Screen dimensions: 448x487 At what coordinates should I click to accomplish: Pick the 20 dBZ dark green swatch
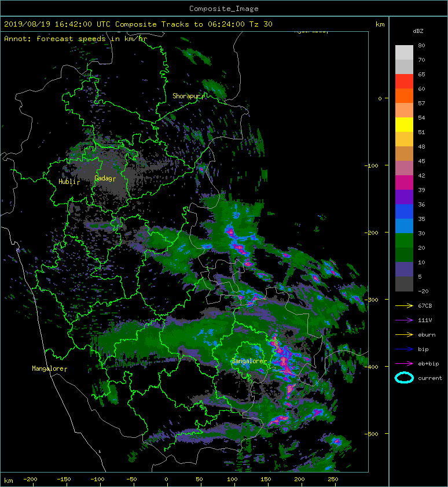click(x=404, y=254)
